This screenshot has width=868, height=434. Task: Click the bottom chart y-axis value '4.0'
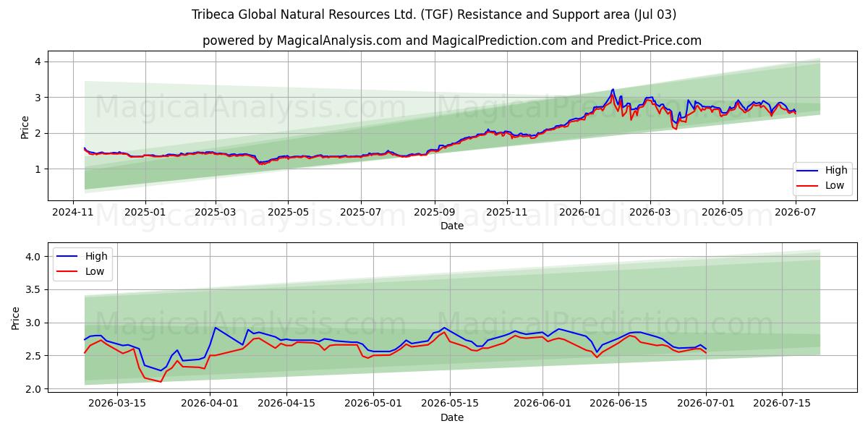[35, 257]
